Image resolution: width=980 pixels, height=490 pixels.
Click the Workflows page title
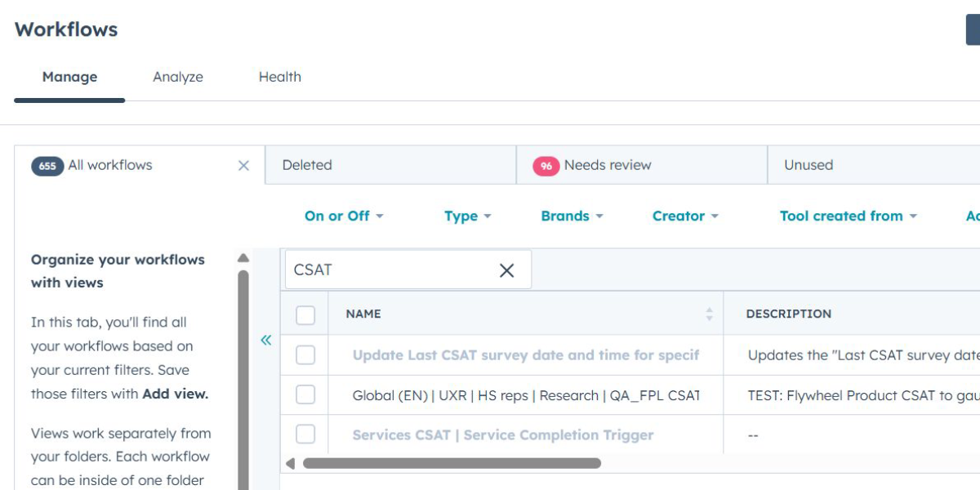click(x=66, y=29)
